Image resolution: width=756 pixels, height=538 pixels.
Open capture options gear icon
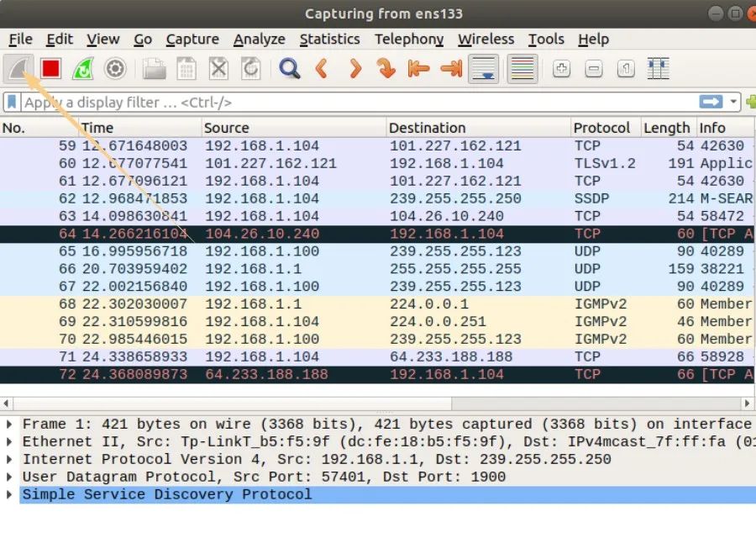click(115, 69)
